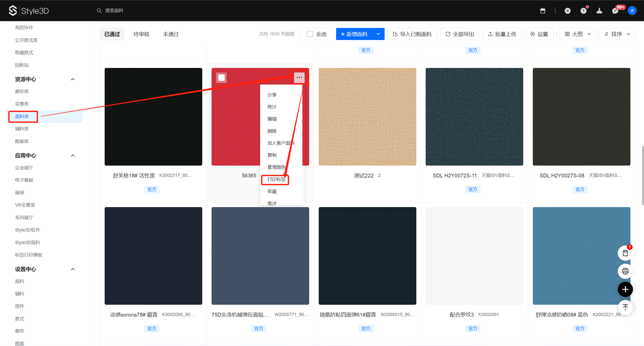The width and height of the screenshot is (644, 346).
Task: Click the 搜索面料 search field
Action: pyautogui.click(x=114, y=11)
